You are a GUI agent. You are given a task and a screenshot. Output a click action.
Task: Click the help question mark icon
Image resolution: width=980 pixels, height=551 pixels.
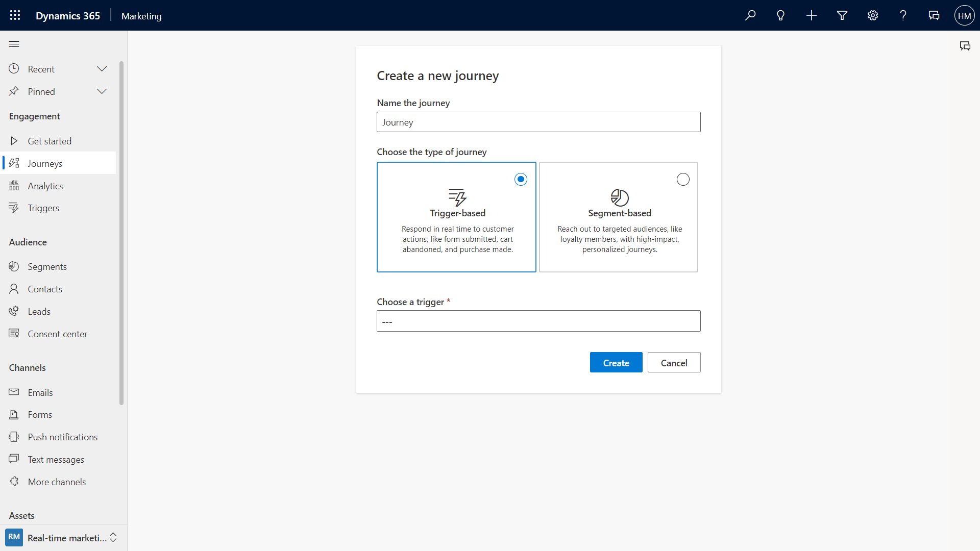903,15
